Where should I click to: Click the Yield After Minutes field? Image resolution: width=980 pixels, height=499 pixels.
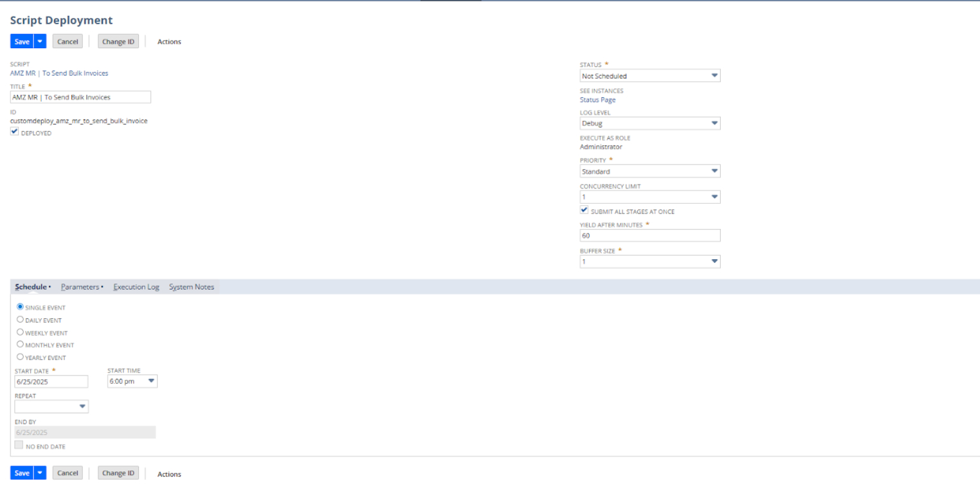pos(649,236)
